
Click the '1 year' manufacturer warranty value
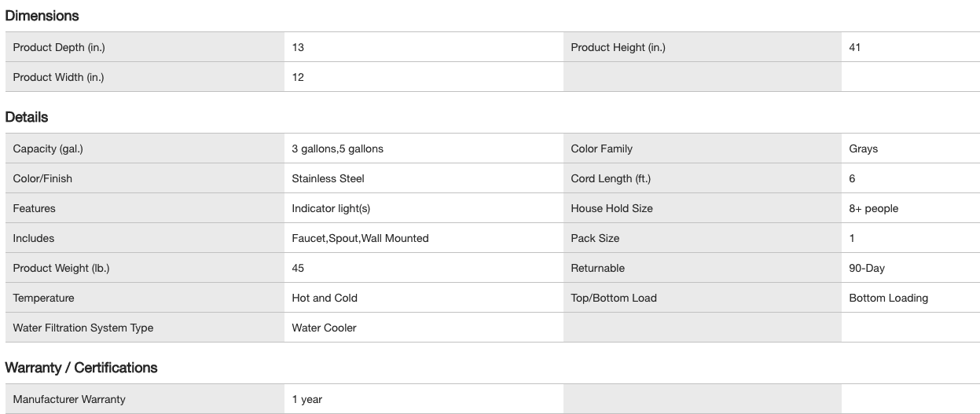coord(306,399)
